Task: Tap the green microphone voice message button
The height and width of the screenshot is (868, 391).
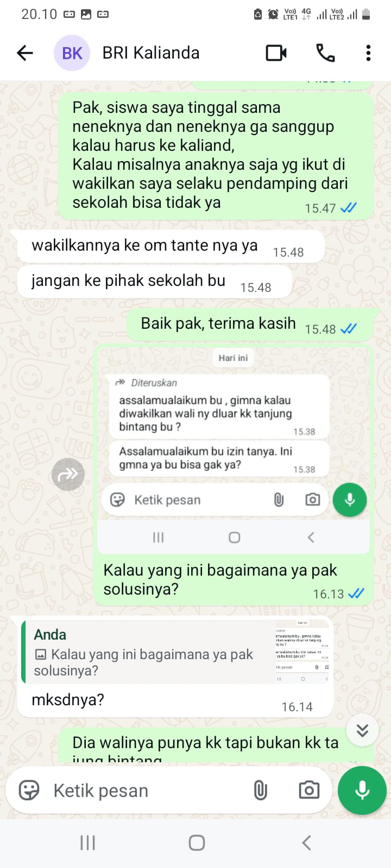Action: (362, 790)
